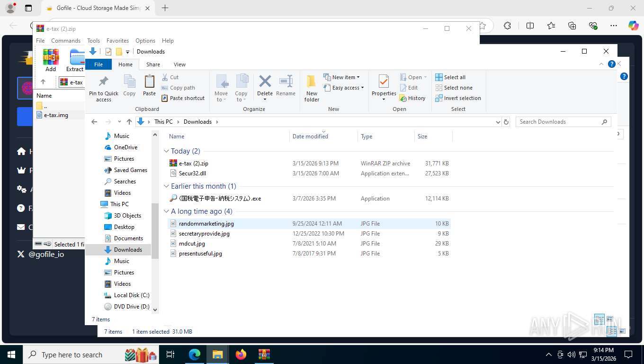Image resolution: width=644 pixels, height=364 pixels.
Task: Open Desktop in navigation pane
Action: [119, 227]
